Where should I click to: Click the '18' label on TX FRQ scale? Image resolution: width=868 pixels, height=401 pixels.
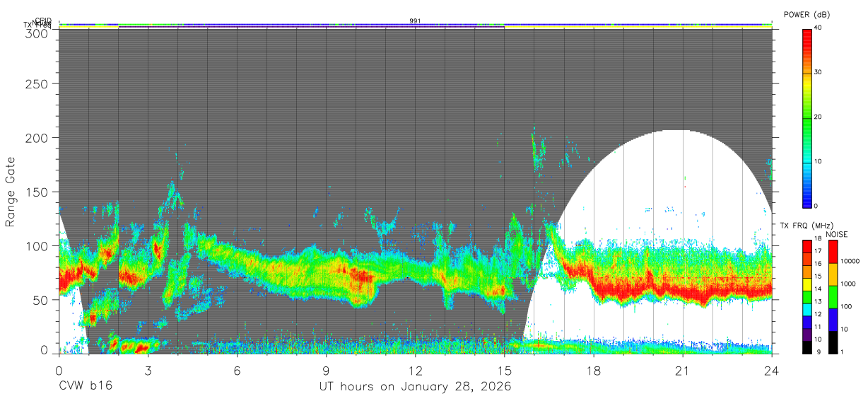coord(819,238)
